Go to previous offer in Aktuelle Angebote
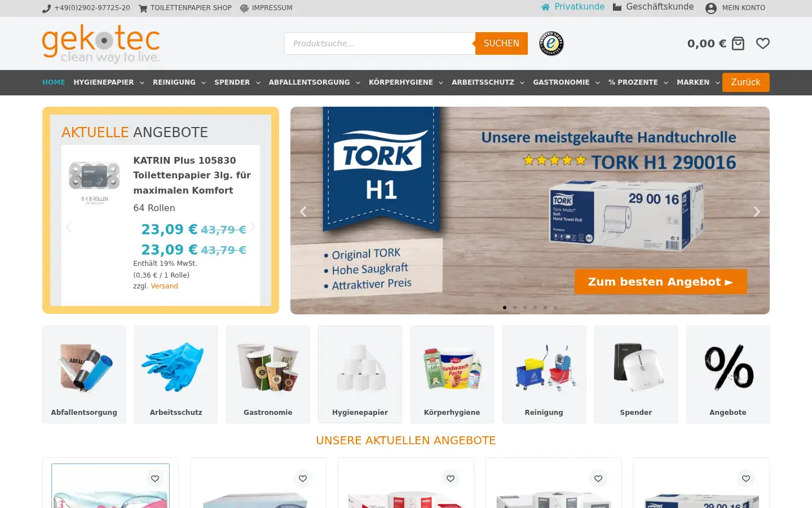The width and height of the screenshot is (812, 508). (x=69, y=227)
